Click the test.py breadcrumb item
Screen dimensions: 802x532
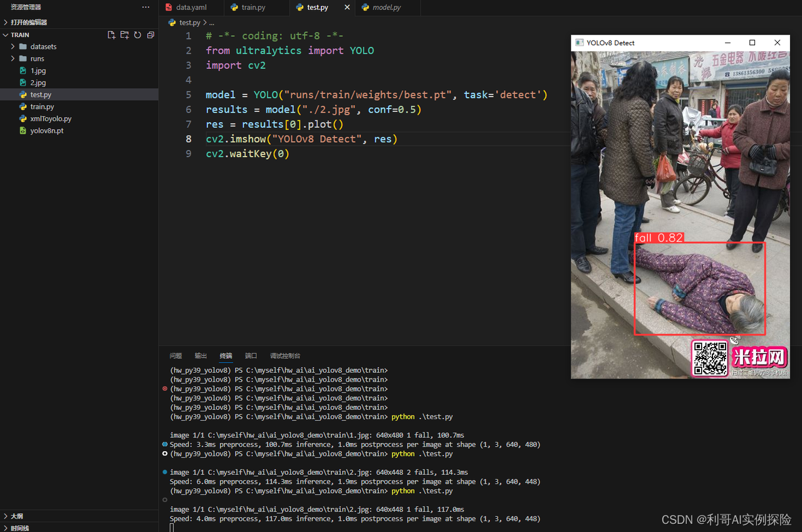point(189,23)
